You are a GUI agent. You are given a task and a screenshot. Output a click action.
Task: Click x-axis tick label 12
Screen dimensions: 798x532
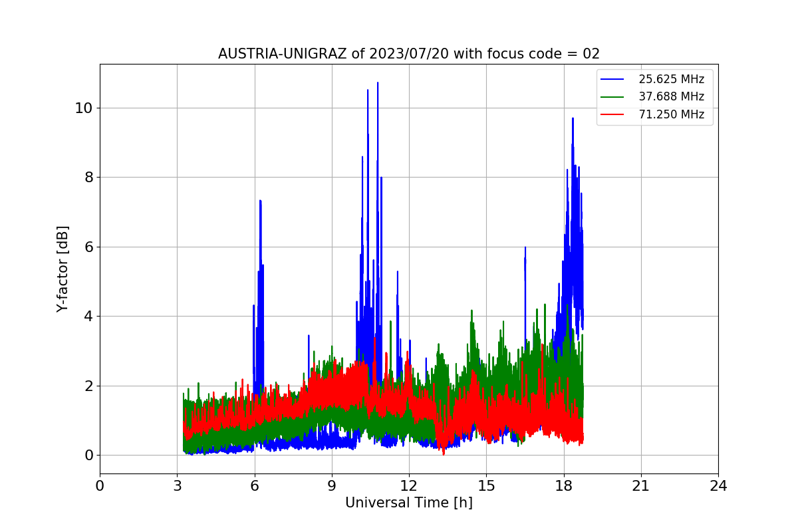coord(409,486)
